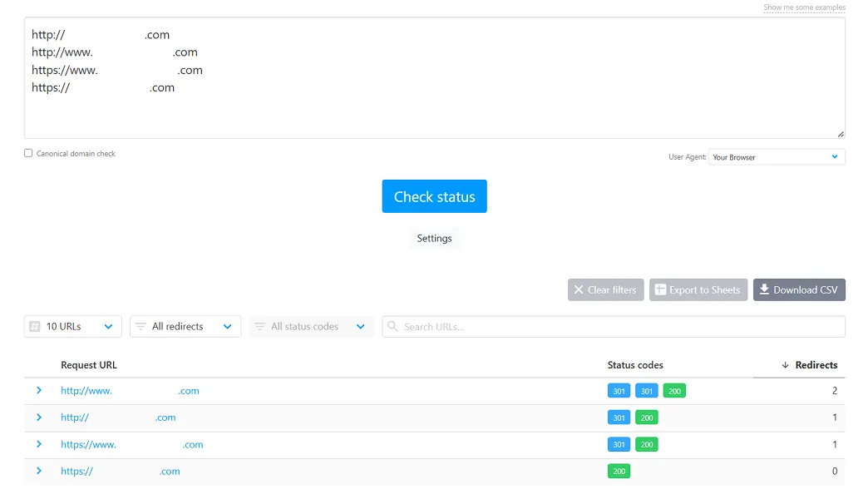Expand the https:// result row with 0 redirects
Screen dimensions: 868x499
(x=39, y=471)
